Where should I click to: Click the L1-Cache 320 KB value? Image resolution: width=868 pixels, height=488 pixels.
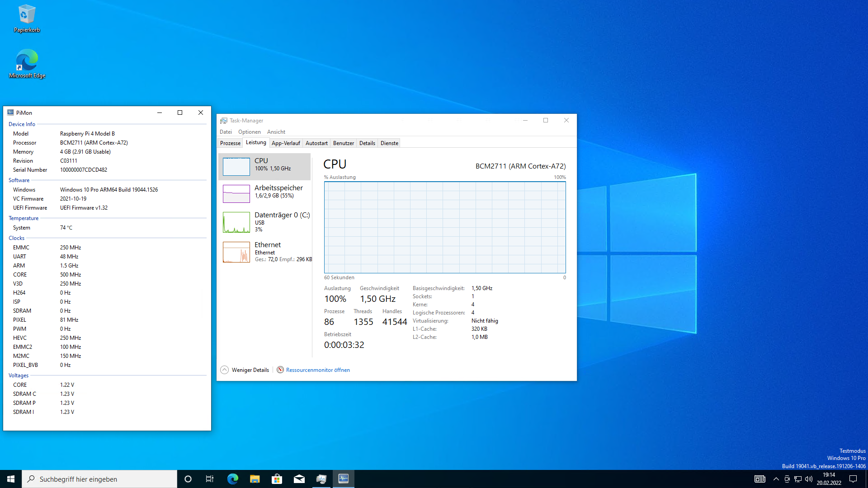click(x=479, y=329)
